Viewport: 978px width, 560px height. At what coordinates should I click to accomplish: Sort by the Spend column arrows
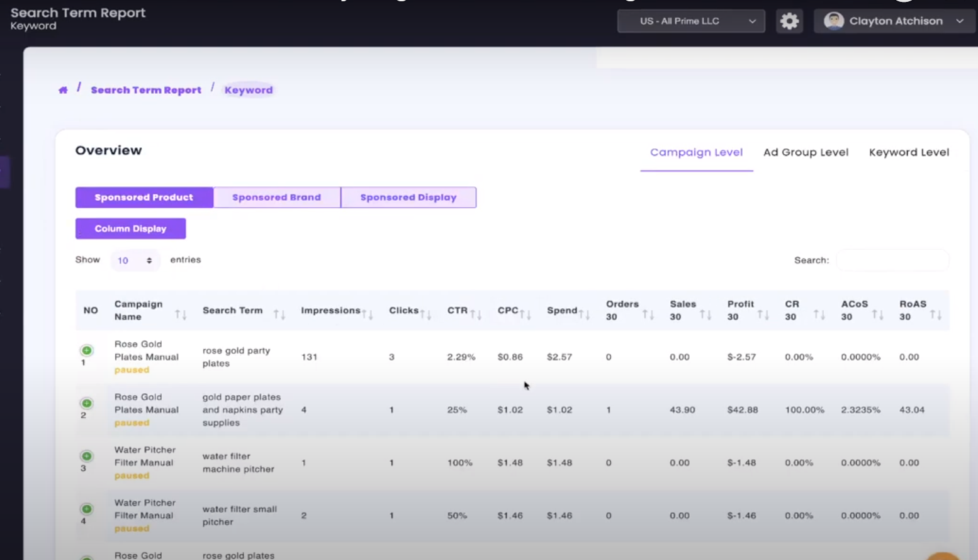tap(585, 314)
